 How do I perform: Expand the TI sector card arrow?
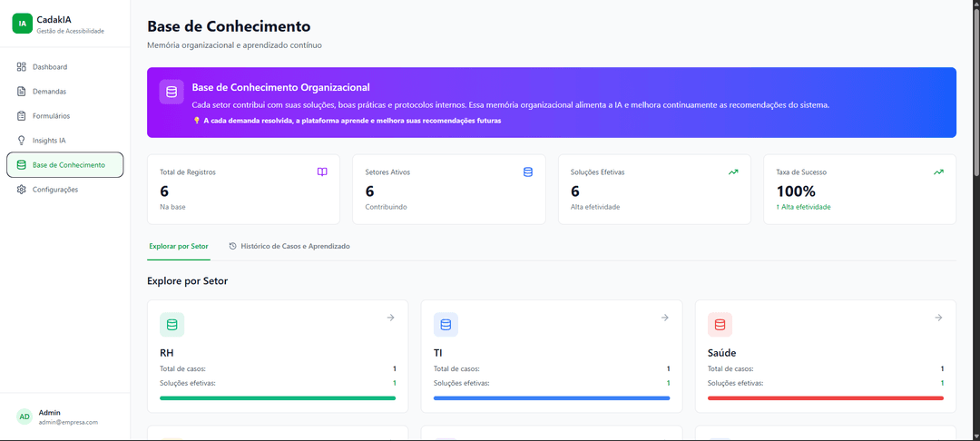point(665,318)
